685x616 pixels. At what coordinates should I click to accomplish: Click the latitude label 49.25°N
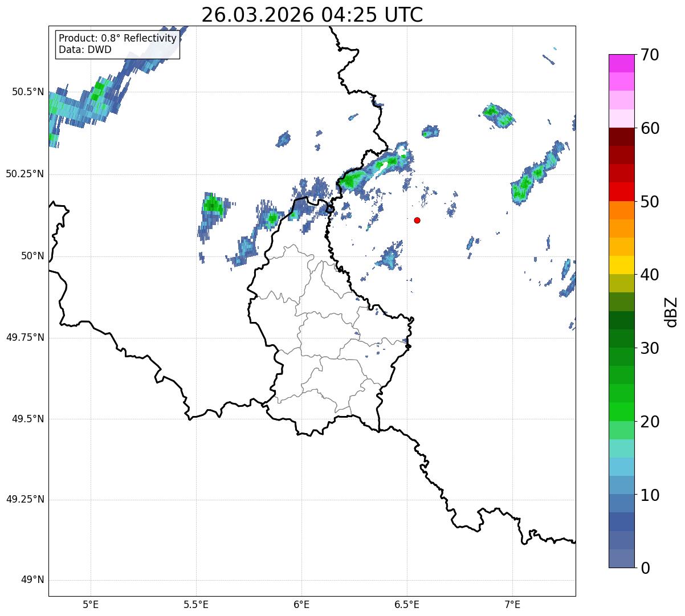tap(25, 500)
